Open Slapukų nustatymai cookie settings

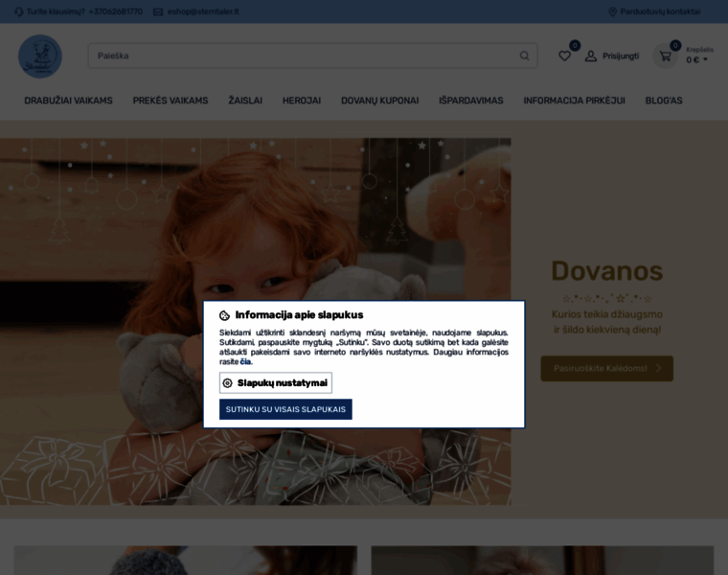276,383
